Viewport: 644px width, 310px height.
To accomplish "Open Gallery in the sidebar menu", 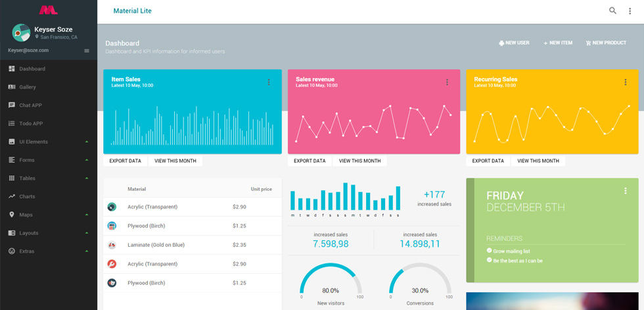I will coord(28,87).
